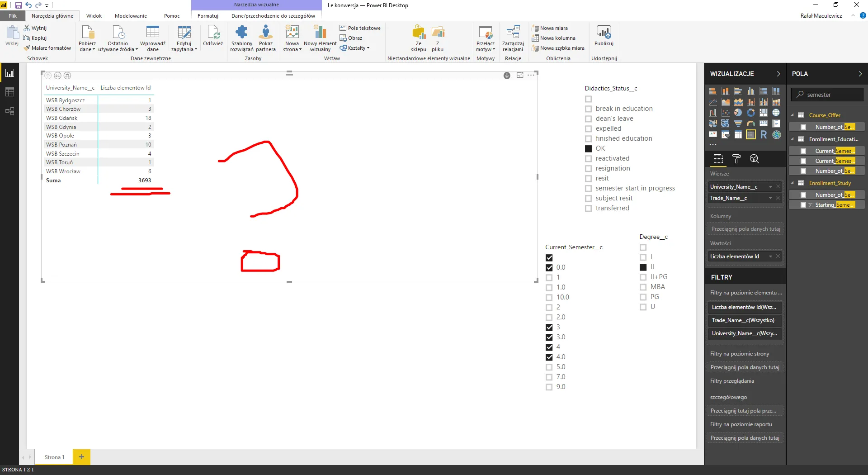Click the drill-down arrow on the matrix

click(507, 76)
